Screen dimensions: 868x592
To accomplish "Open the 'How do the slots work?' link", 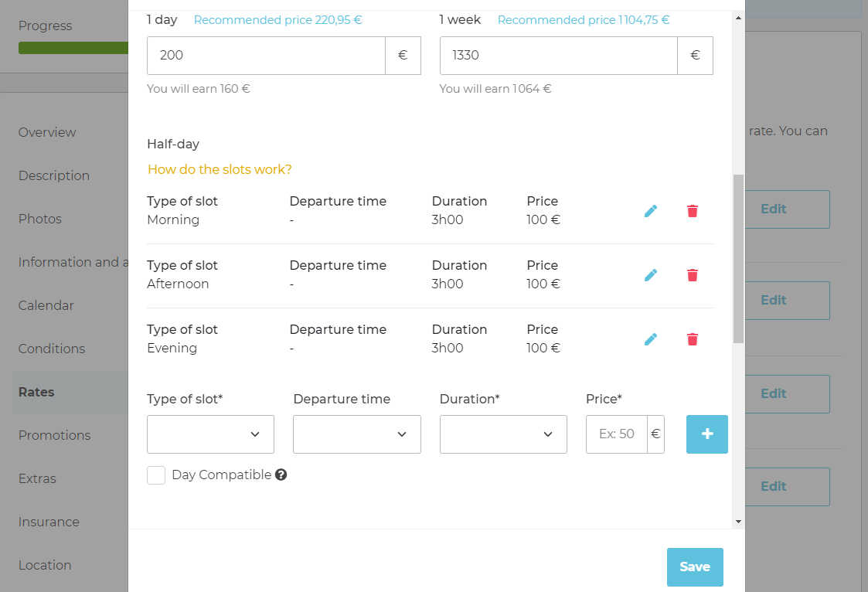I will click(219, 168).
